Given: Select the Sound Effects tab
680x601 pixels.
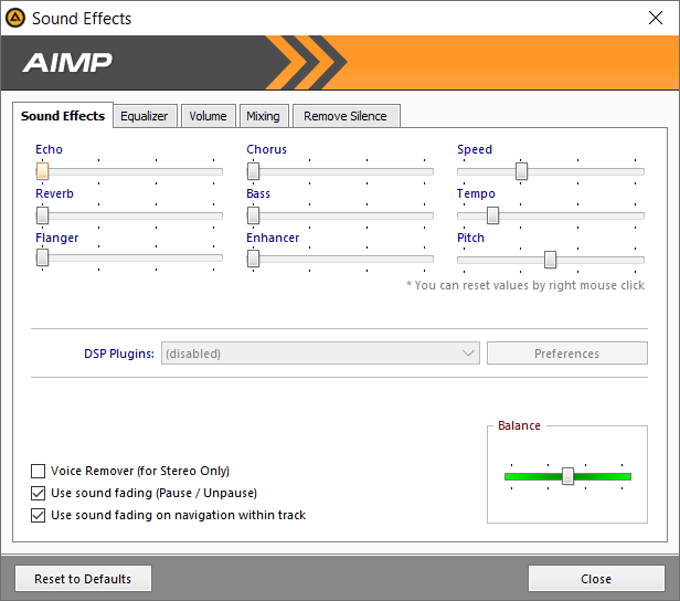Looking at the screenshot, I should pos(63,116).
